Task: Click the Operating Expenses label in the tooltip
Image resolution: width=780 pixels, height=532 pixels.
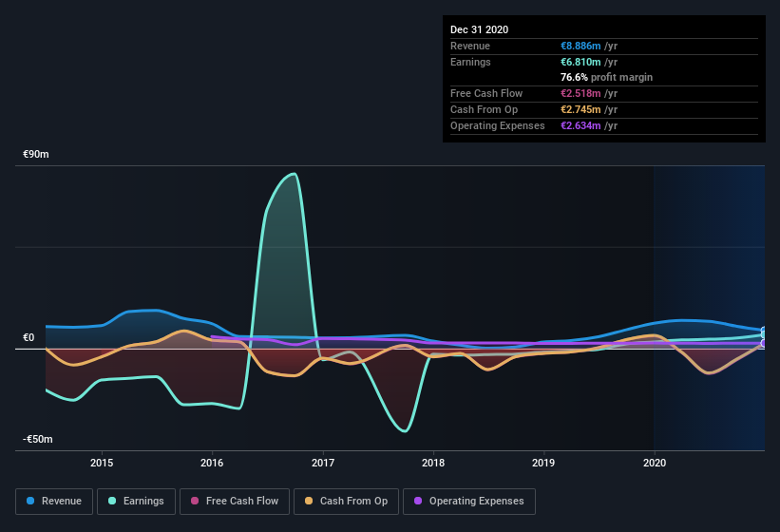Action: click(x=498, y=125)
